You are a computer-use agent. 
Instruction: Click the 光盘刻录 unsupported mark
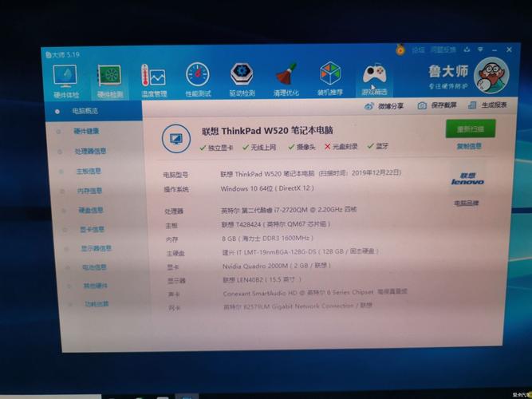pyautogui.click(x=341, y=147)
